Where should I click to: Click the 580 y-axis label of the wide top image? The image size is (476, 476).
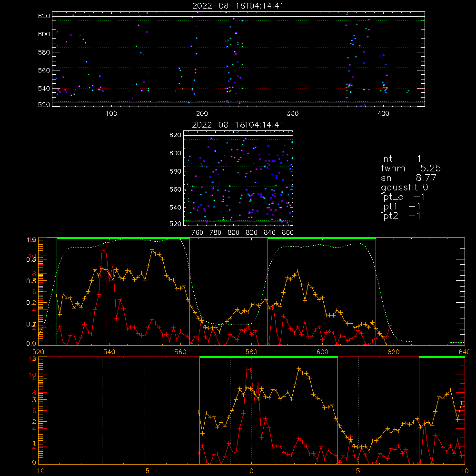[44, 52]
